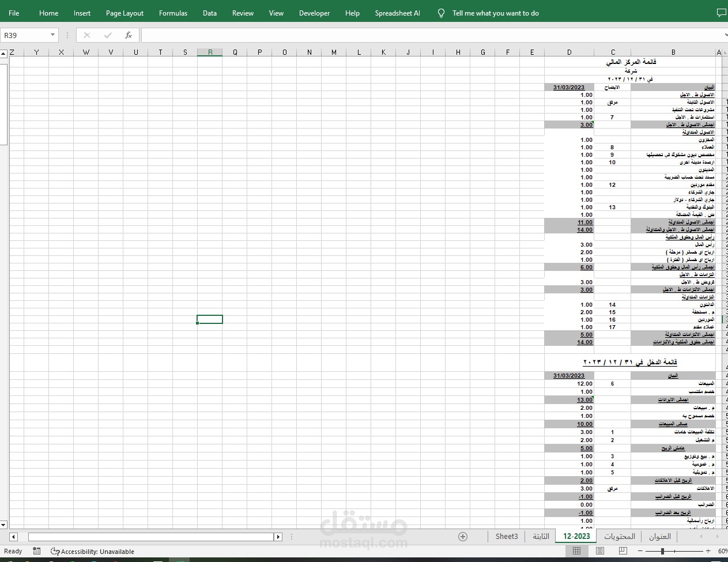The image size is (728, 562).
Task: Click the Tell me what you want to do box
Action: point(495,13)
